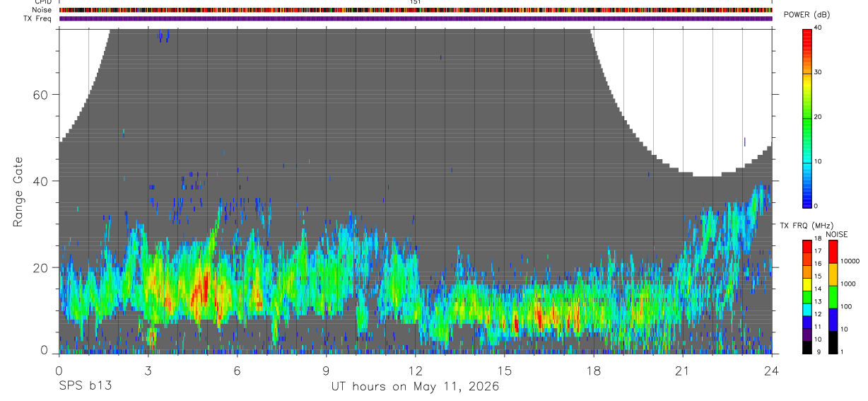Click the POWER (dB) colorbar title
The height and width of the screenshot is (401, 868).
click(x=807, y=15)
